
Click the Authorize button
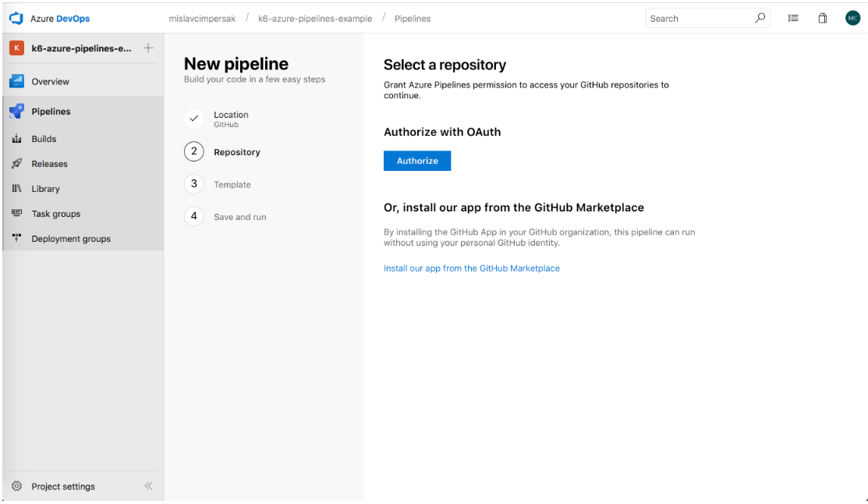click(417, 161)
